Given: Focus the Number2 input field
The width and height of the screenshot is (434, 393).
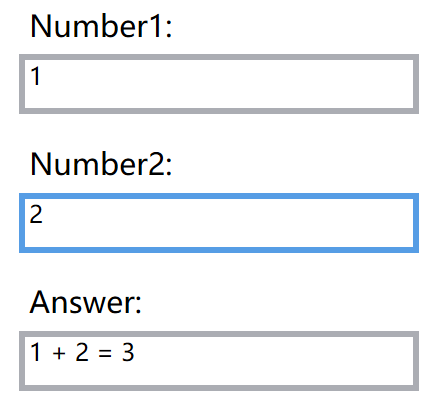Looking at the screenshot, I should (x=219, y=223).
